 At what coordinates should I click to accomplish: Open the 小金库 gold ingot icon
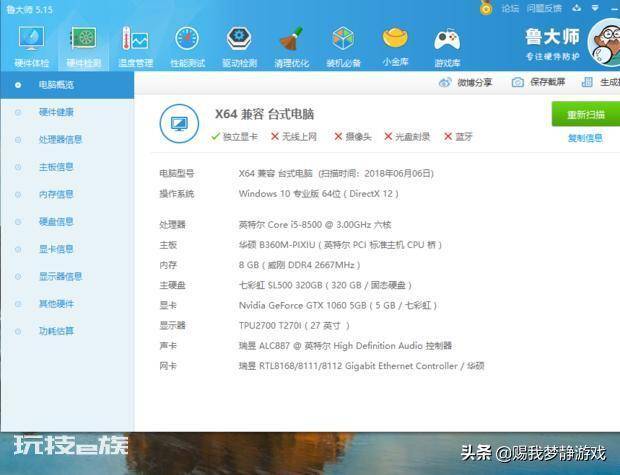tap(395, 46)
